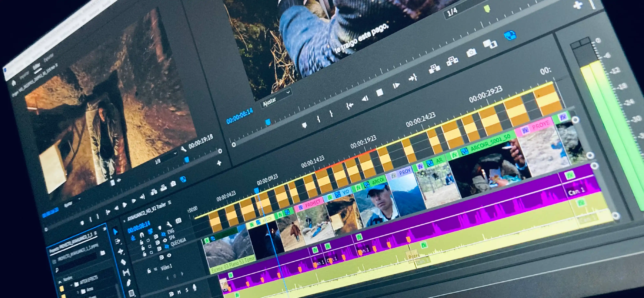Open button editor plus in Program Monitor

coord(578,5)
